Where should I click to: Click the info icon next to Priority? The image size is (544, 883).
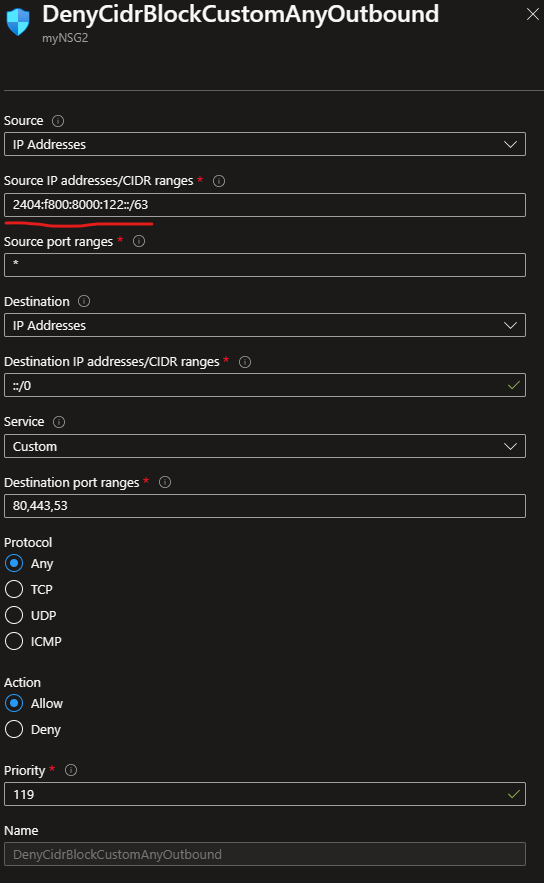pos(71,770)
